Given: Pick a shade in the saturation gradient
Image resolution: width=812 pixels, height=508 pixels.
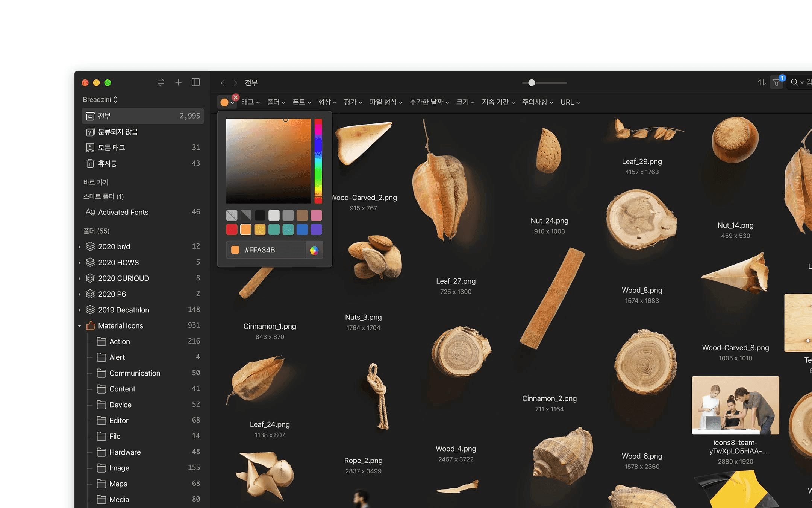Looking at the screenshot, I should point(268,161).
